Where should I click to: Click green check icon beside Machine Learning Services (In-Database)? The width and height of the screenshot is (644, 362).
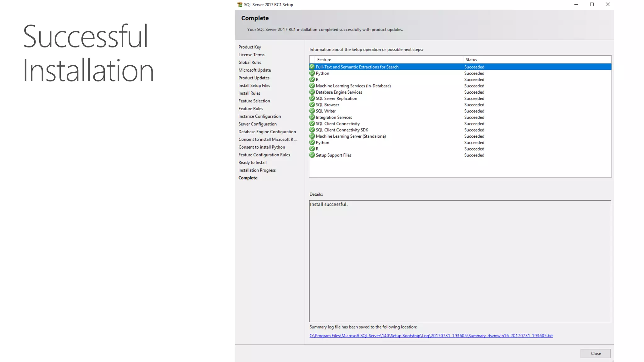(312, 85)
